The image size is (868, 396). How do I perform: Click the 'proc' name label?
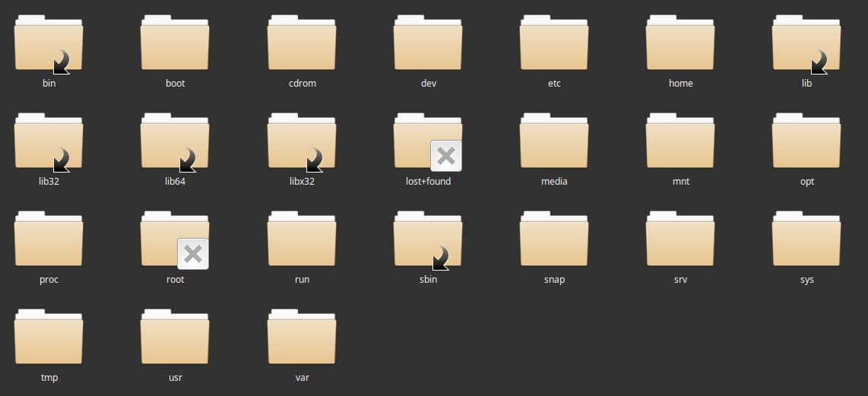[x=49, y=280]
